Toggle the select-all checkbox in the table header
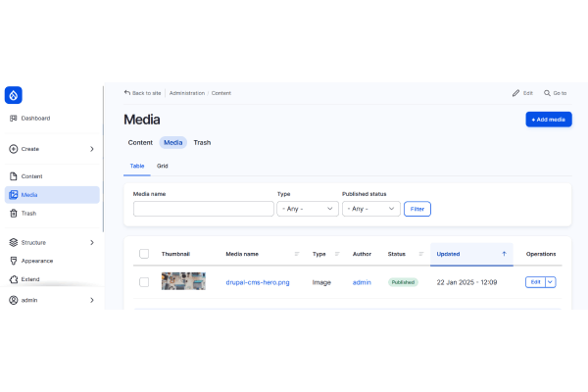This screenshot has height=392, width=588. (144, 254)
